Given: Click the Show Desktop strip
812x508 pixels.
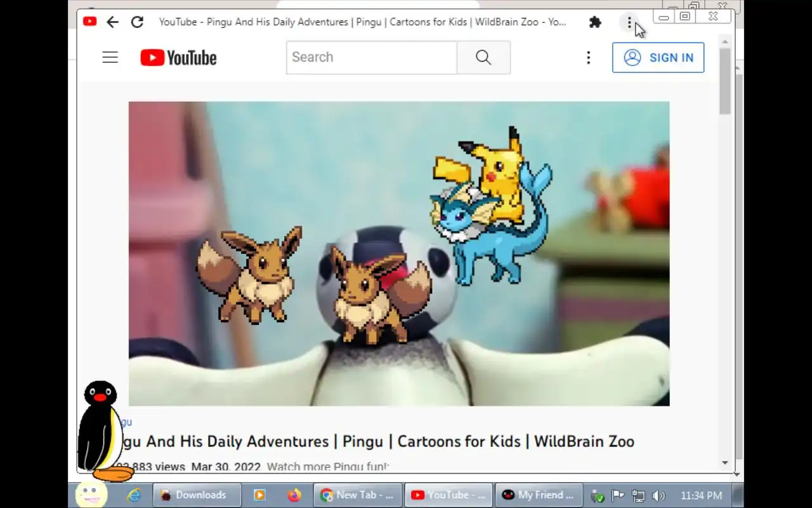Looking at the screenshot, I should pyautogui.click(x=738, y=495).
